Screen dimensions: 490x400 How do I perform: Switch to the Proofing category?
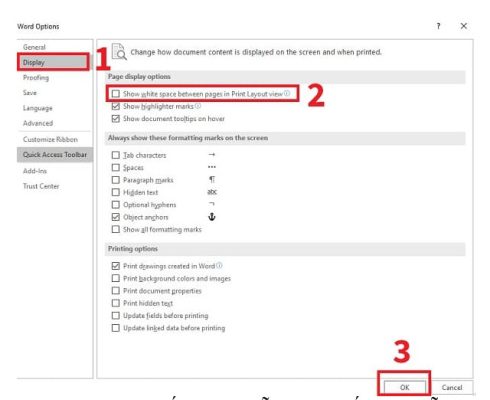pyautogui.click(x=36, y=78)
